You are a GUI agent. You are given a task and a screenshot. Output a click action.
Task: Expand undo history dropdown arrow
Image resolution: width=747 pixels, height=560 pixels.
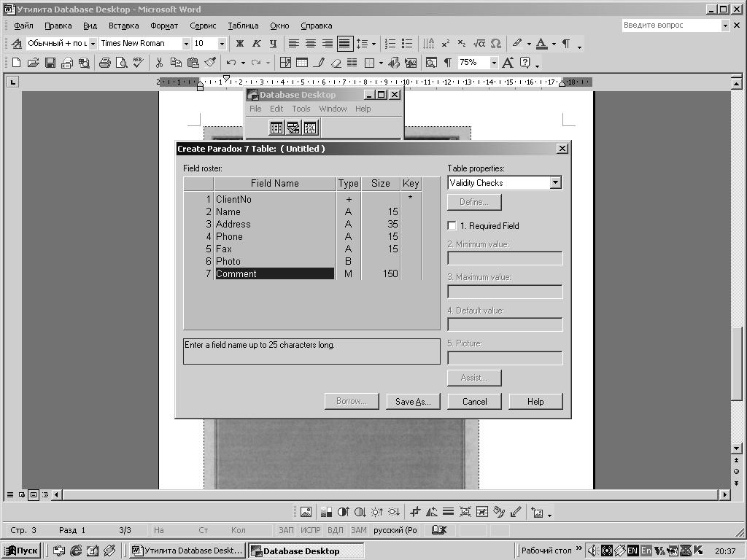[243, 63]
